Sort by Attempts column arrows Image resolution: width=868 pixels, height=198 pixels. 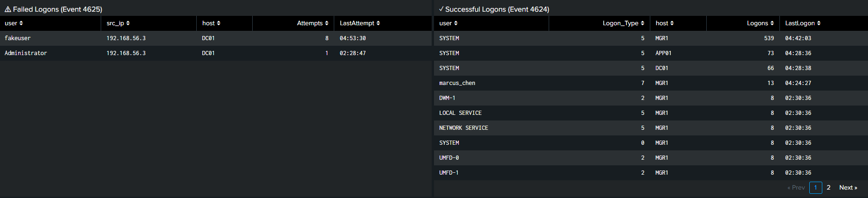326,23
